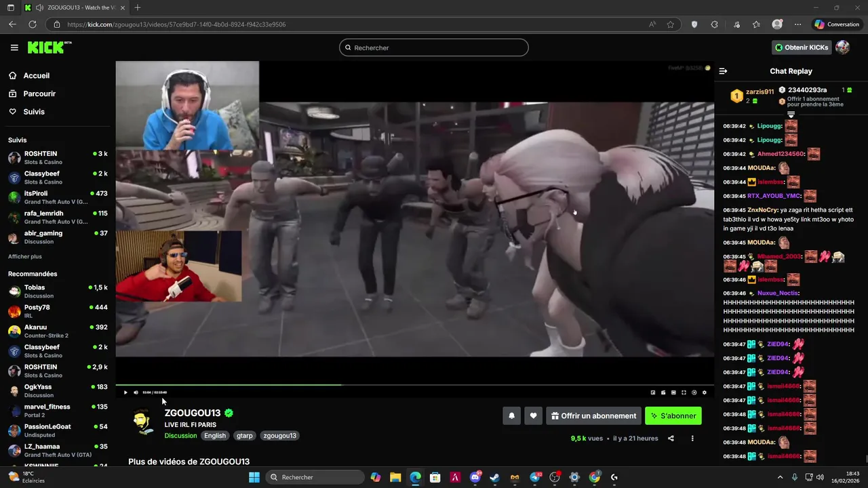Collapse the Chat Replay panel

click(x=723, y=71)
